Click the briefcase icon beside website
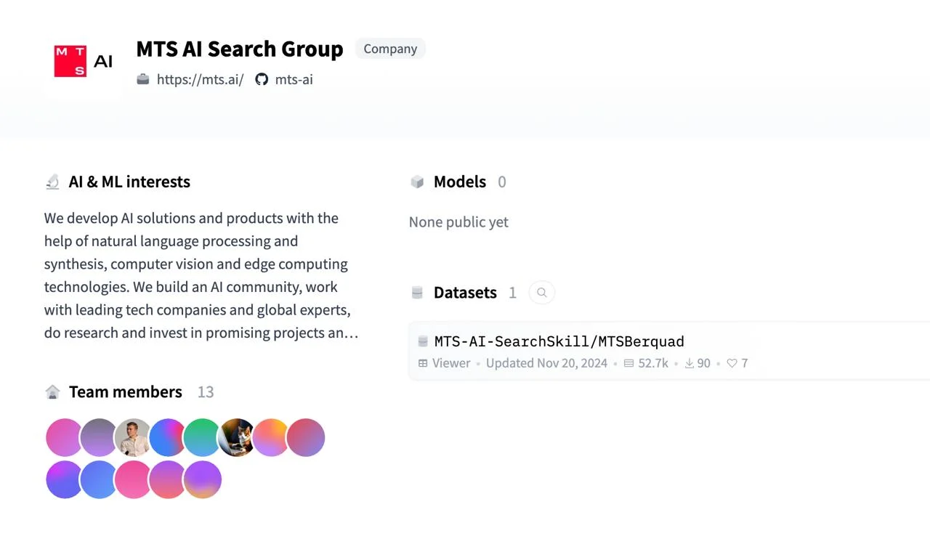This screenshot has width=930, height=560. click(x=143, y=79)
